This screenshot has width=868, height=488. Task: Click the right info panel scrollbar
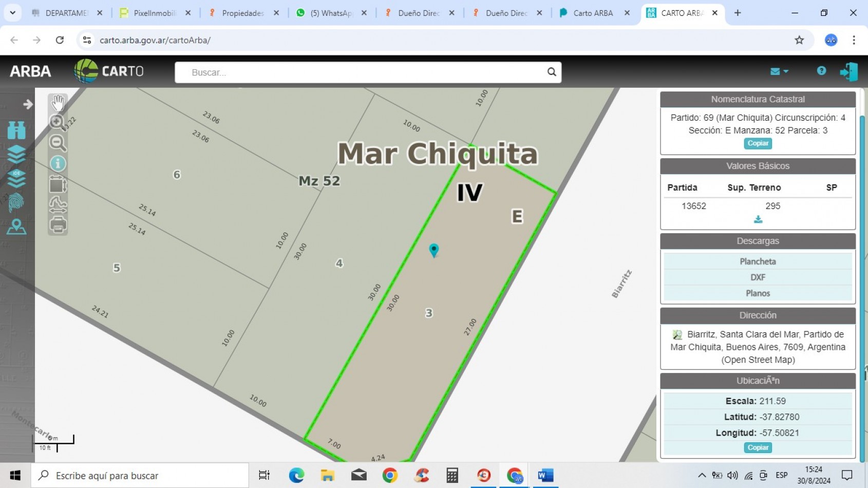click(x=862, y=288)
